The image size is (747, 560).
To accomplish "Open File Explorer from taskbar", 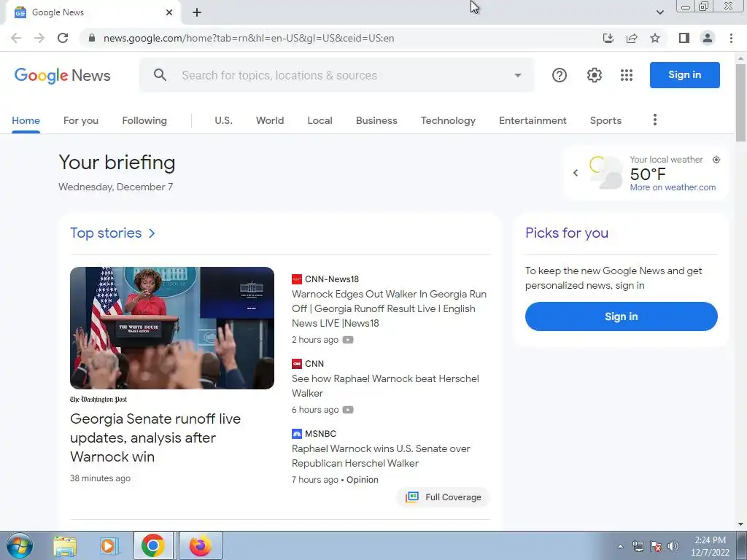I will [65, 545].
